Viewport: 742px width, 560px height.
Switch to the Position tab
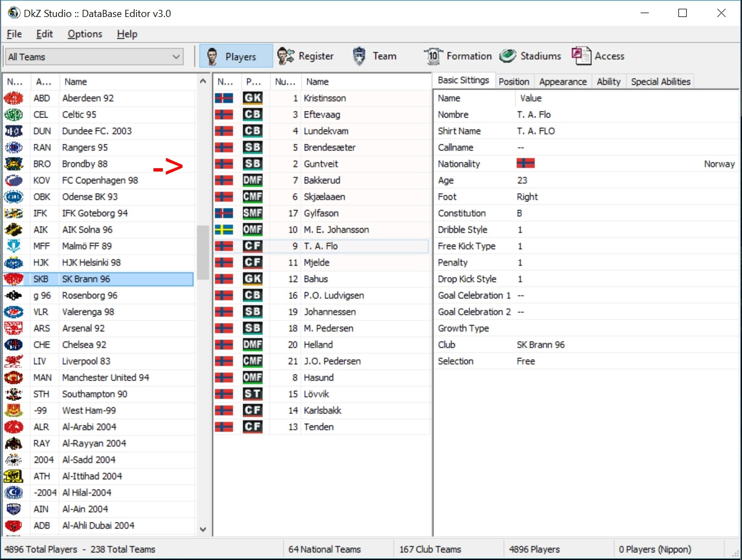pos(514,82)
